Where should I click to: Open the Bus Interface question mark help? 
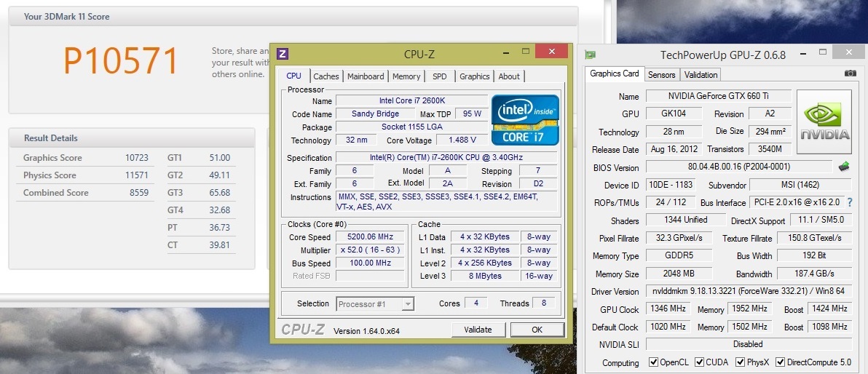click(x=850, y=202)
